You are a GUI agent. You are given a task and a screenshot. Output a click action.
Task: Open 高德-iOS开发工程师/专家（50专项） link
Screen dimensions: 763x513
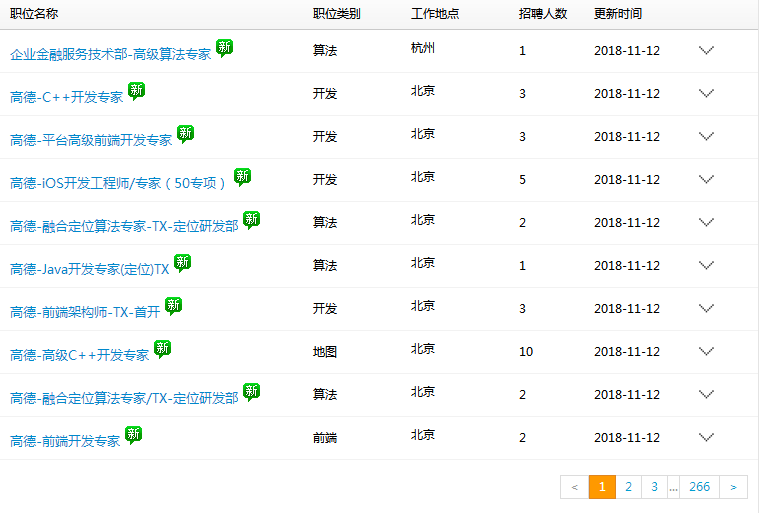coord(117,183)
